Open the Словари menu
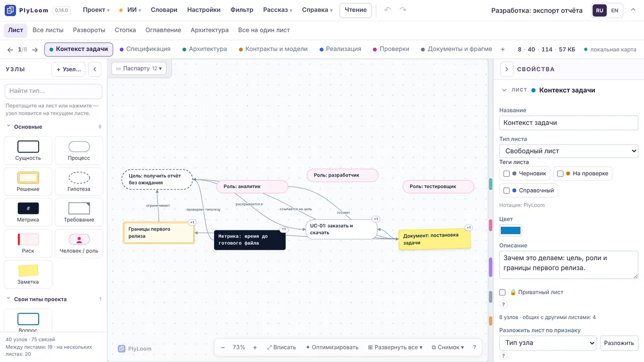This screenshot has height=362, width=644. [x=164, y=10]
